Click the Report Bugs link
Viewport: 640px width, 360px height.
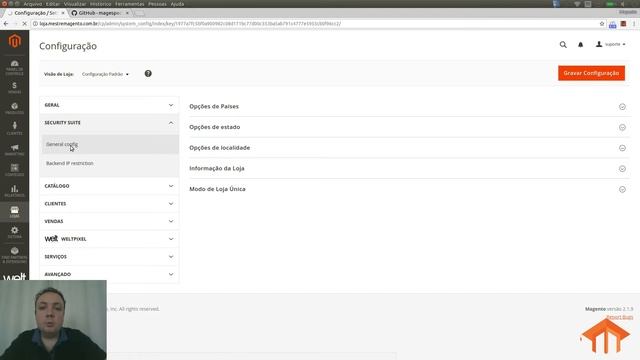point(620,317)
